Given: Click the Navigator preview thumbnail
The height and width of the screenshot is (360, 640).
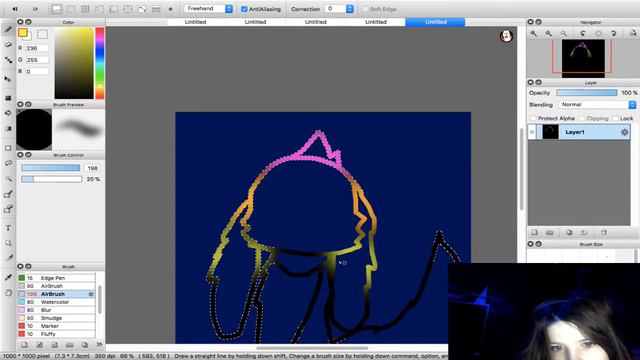Looking at the screenshot, I should [583, 58].
